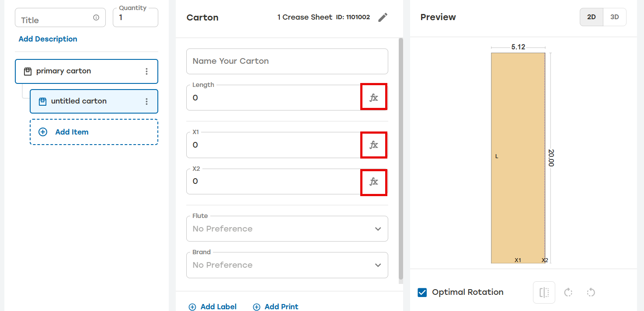Focus the Quantity input field

136,17
